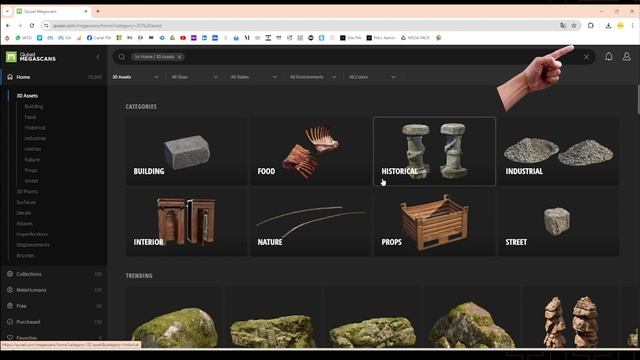
Task: Open Decals in the sidebar
Action: (24, 213)
